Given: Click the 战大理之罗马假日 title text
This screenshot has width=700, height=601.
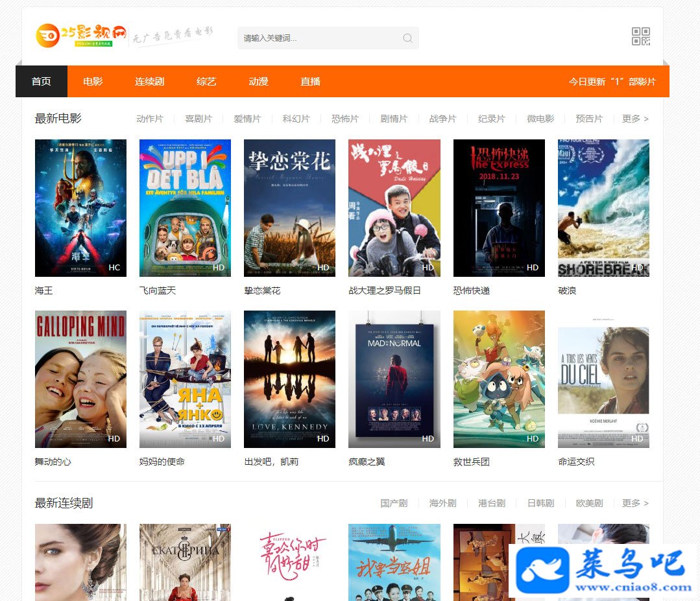Looking at the screenshot, I should (x=385, y=290).
